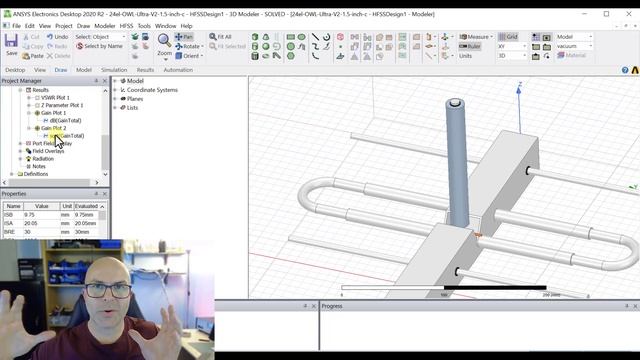Click the Ruler toggle button

click(470, 46)
